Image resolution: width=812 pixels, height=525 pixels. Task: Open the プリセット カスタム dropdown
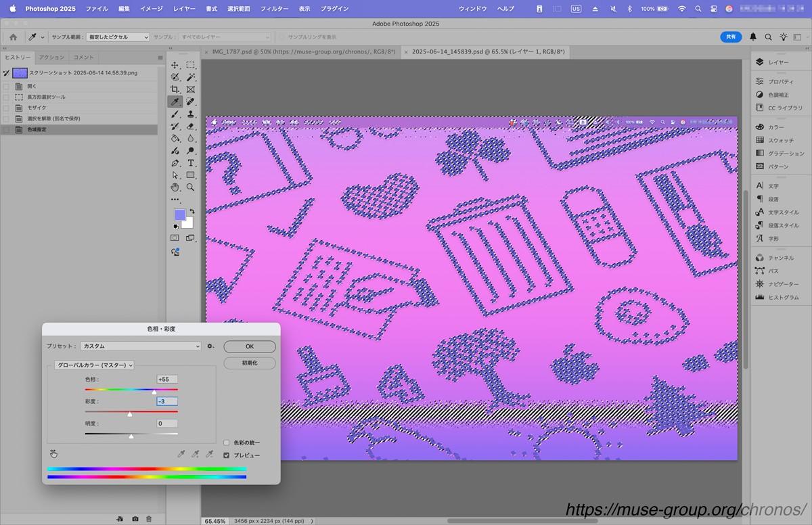click(x=141, y=346)
